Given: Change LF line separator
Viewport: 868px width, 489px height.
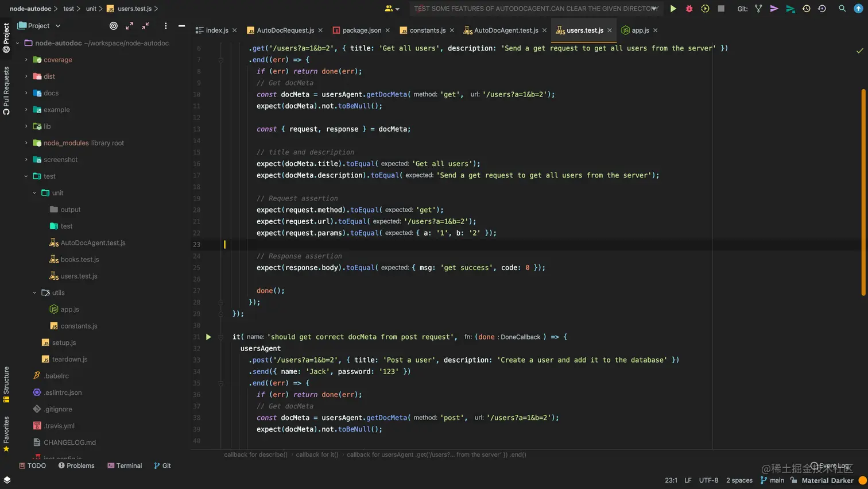Looking at the screenshot, I should tap(688, 480).
